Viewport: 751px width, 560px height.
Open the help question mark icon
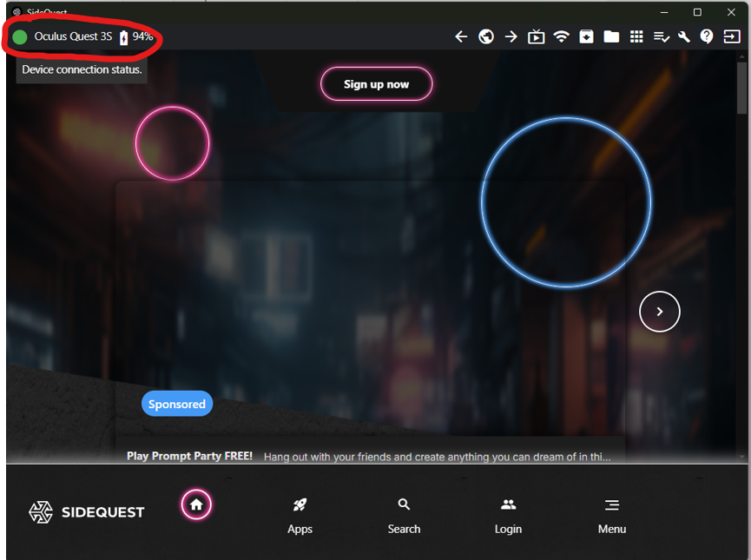[707, 36]
